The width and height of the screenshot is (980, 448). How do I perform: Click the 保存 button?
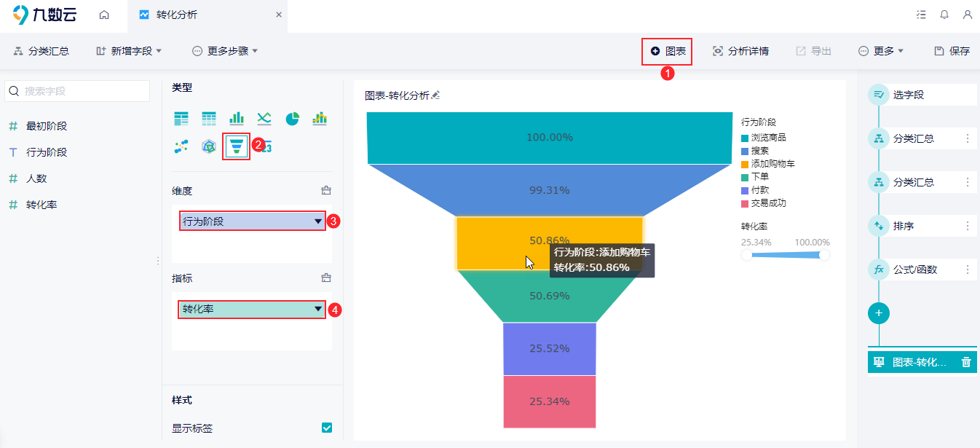[952, 51]
